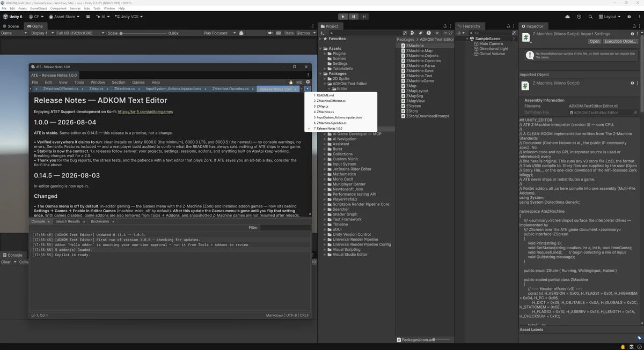The height and width of the screenshot is (350, 644).
Task: Select Main Camera in Hierarchy
Action: click(x=491, y=44)
